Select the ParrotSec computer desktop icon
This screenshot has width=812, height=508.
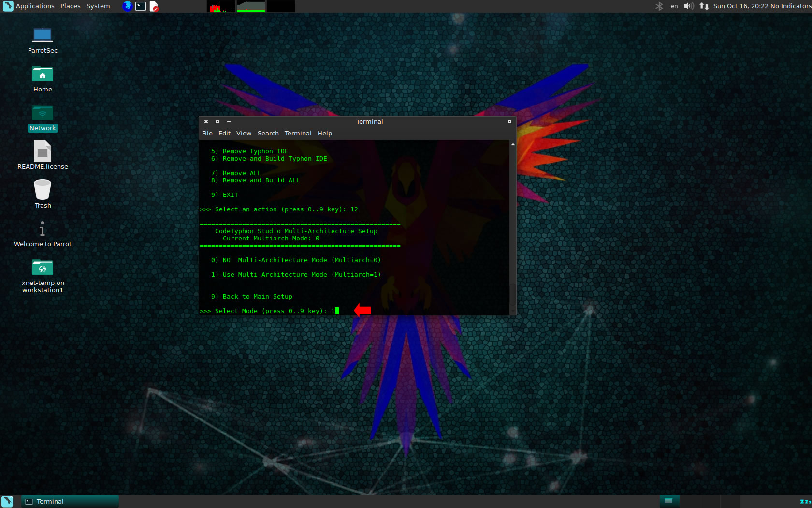click(x=43, y=35)
